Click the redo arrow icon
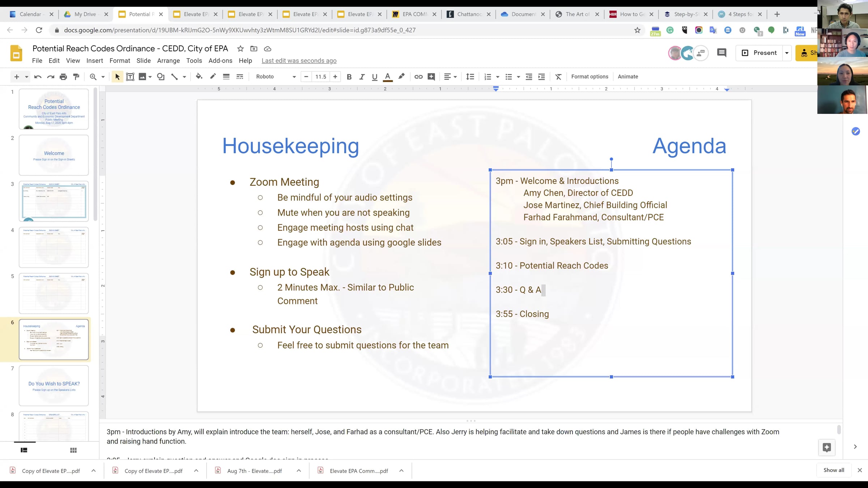This screenshot has height=488, width=868. click(51, 77)
